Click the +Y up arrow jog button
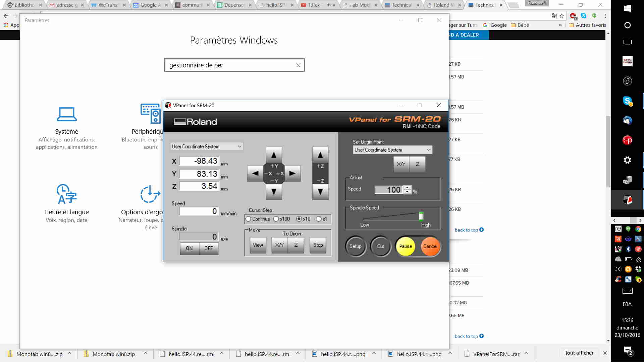Viewport: 644px width, 362px height. point(274,155)
